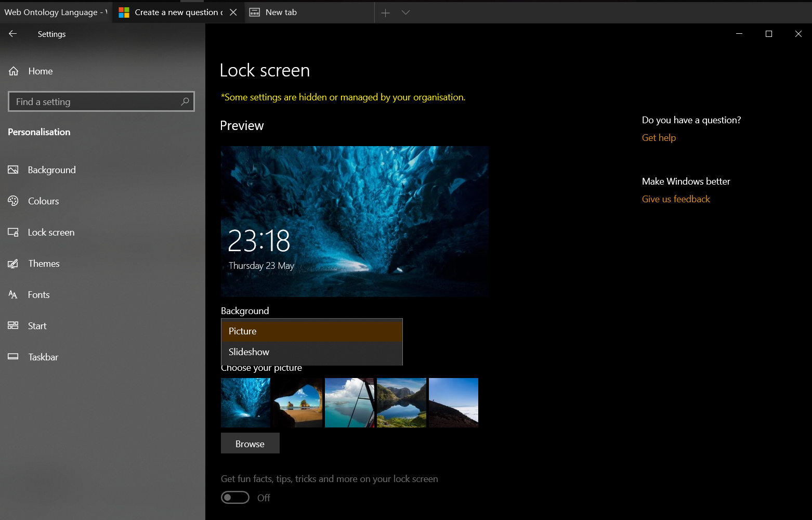Click the Start sidebar icon
This screenshot has height=520, width=812.
pos(14,326)
